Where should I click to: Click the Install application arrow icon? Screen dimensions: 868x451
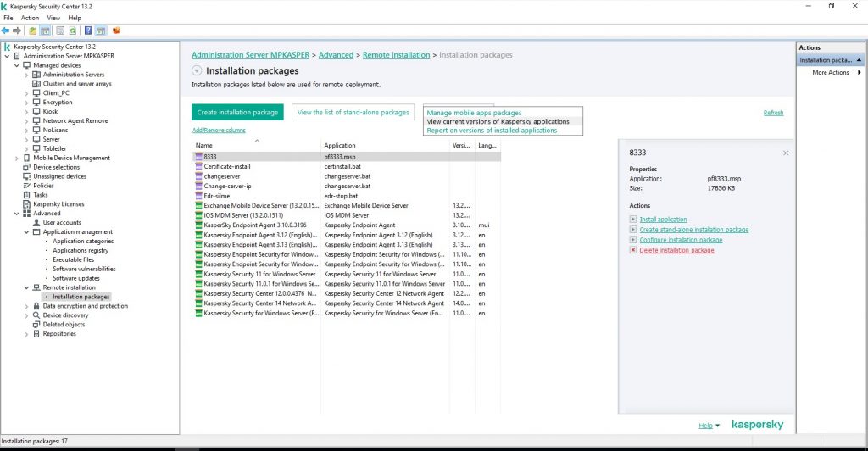pos(632,220)
